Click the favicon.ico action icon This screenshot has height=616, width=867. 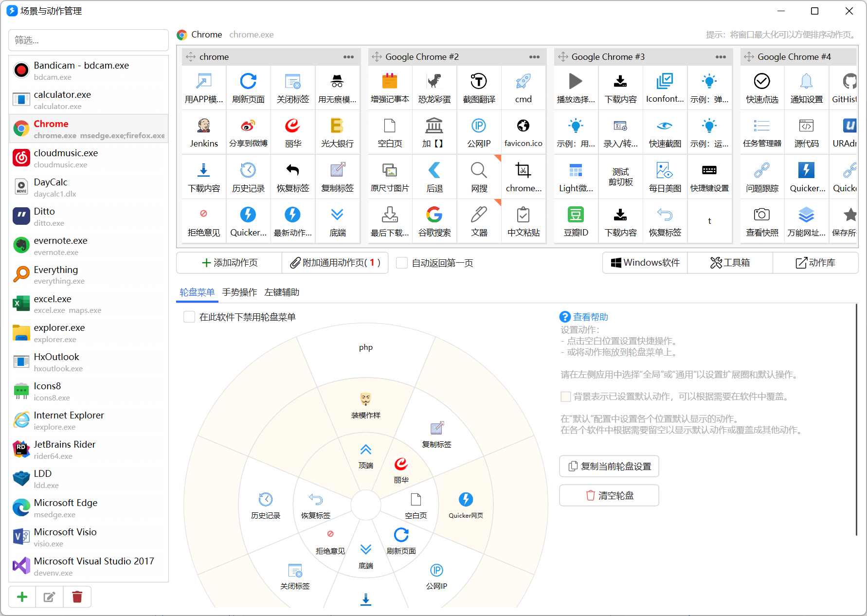pos(524,132)
